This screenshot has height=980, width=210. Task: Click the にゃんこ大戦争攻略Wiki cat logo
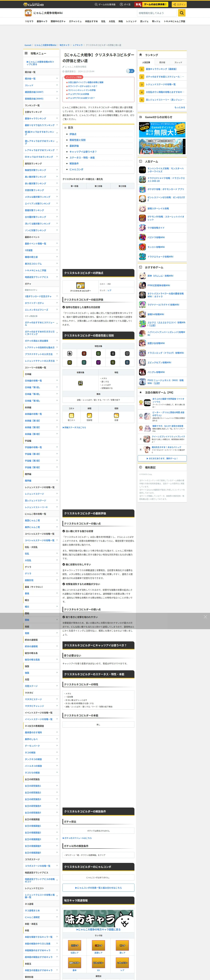tap(28, 13)
